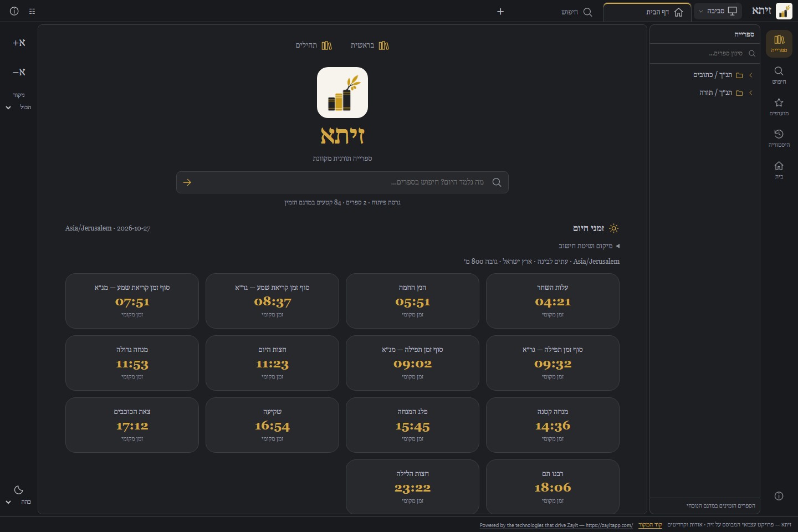
Task: Open the list menu icon in top bar
Action: click(32, 11)
